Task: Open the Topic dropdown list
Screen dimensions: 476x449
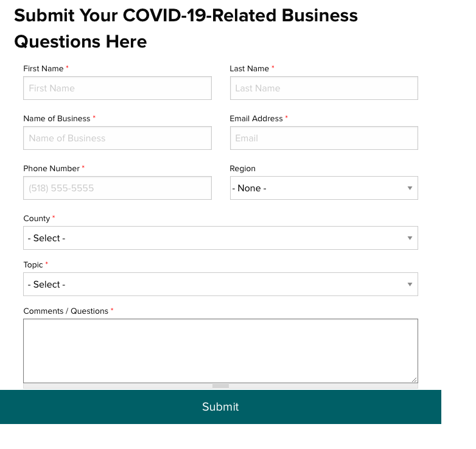Action: [x=220, y=285]
